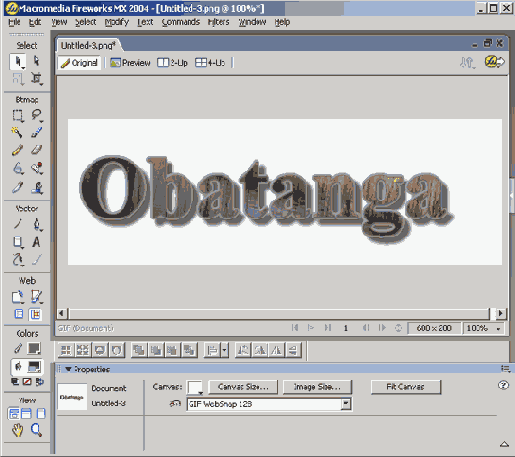Select the Text tool
This screenshot has height=457, width=515.
36,242
